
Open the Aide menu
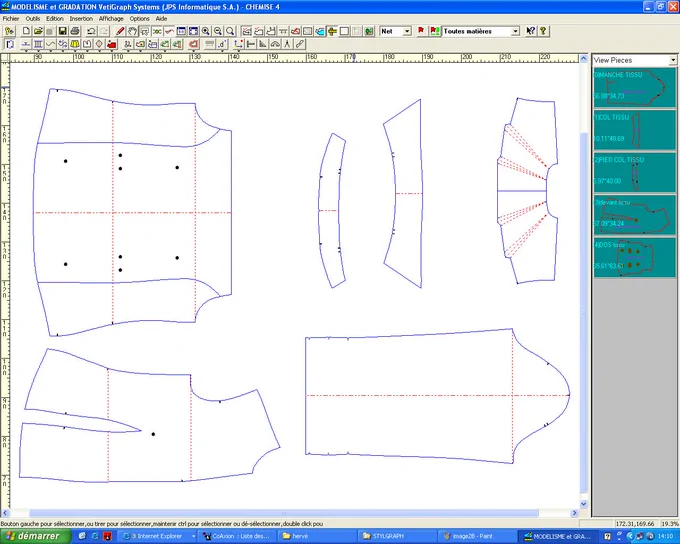pyautogui.click(x=161, y=19)
